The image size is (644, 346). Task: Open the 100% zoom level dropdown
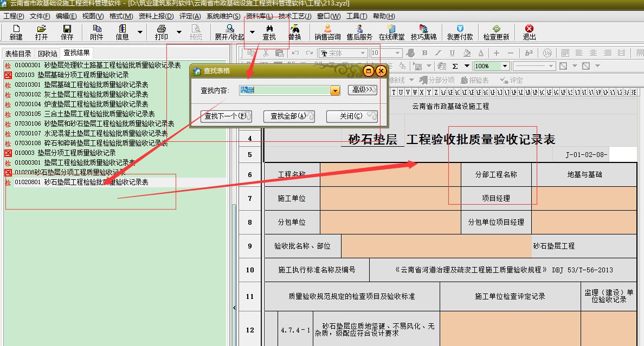[x=505, y=66]
